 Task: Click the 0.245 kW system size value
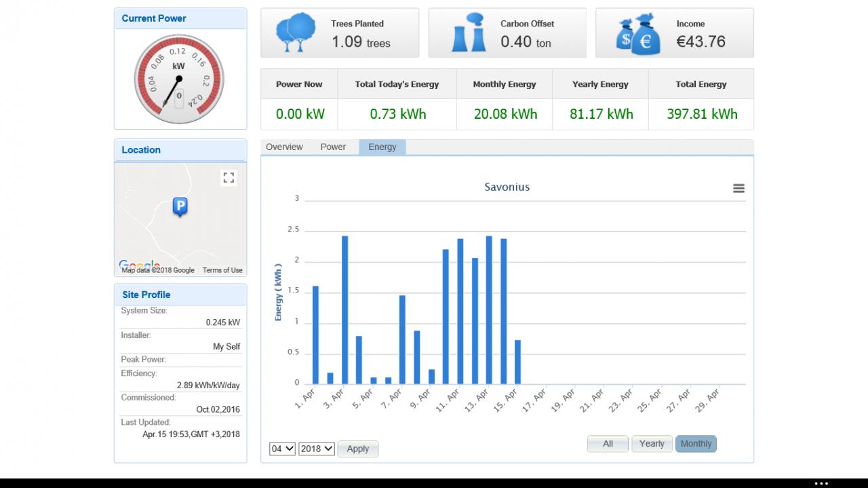223,322
